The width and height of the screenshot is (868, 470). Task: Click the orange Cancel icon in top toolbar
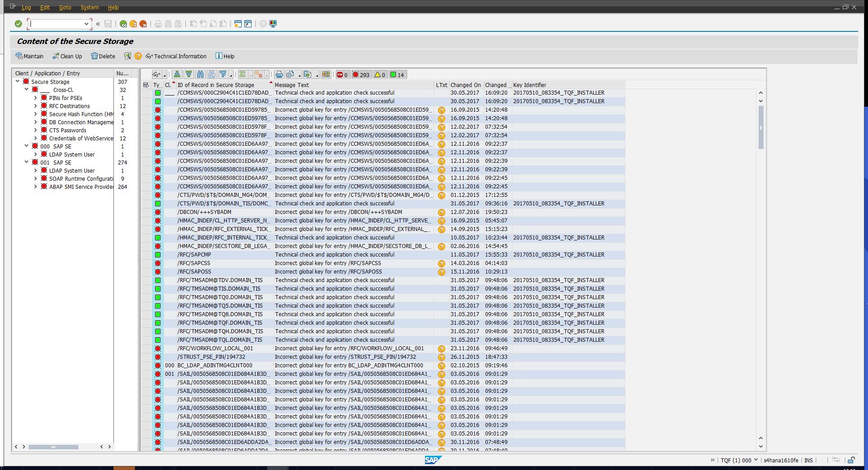click(143, 24)
